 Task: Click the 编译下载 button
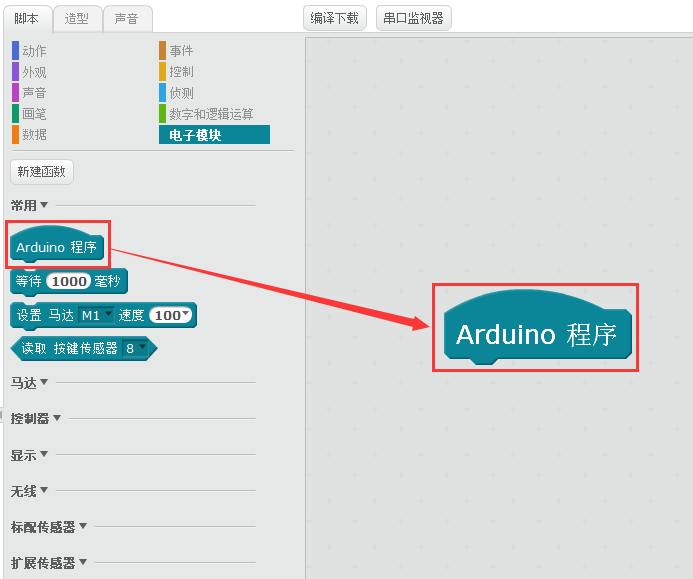pos(335,18)
